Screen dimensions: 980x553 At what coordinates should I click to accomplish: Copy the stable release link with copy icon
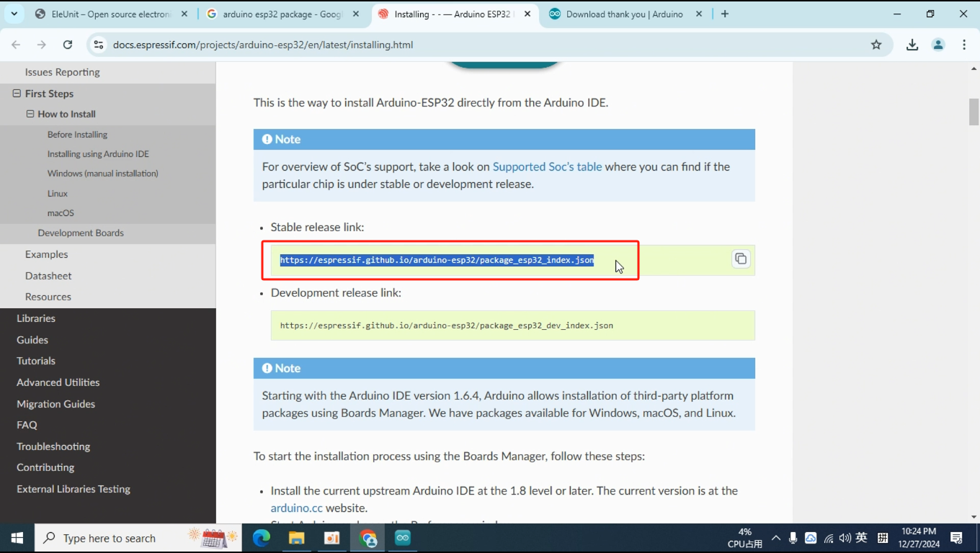(x=741, y=259)
